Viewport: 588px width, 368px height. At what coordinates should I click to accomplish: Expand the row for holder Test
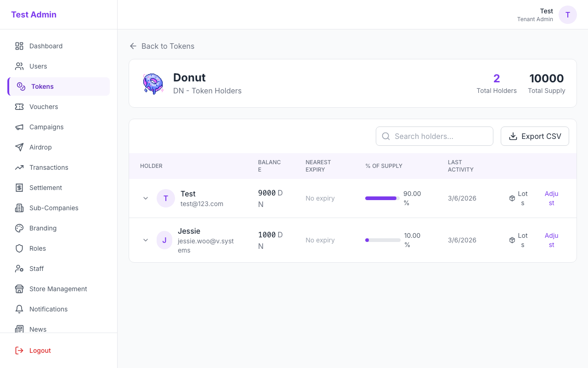[146, 198]
